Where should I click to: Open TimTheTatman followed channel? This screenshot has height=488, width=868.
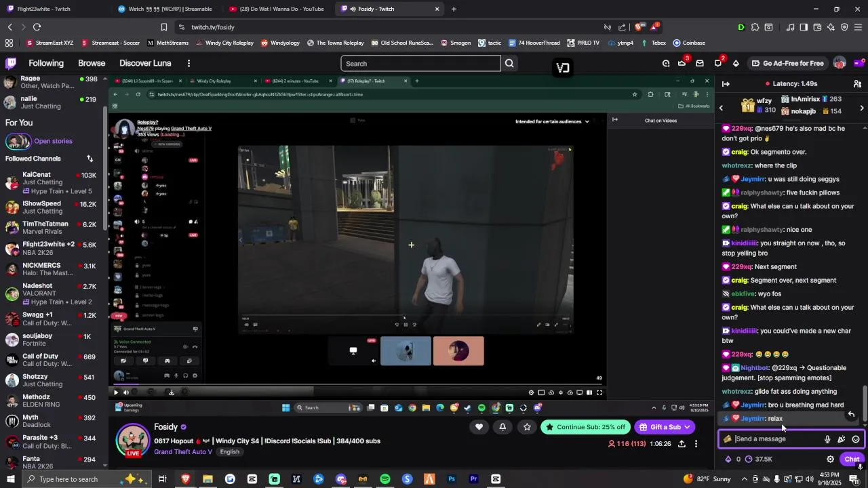click(x=53, y=228)
